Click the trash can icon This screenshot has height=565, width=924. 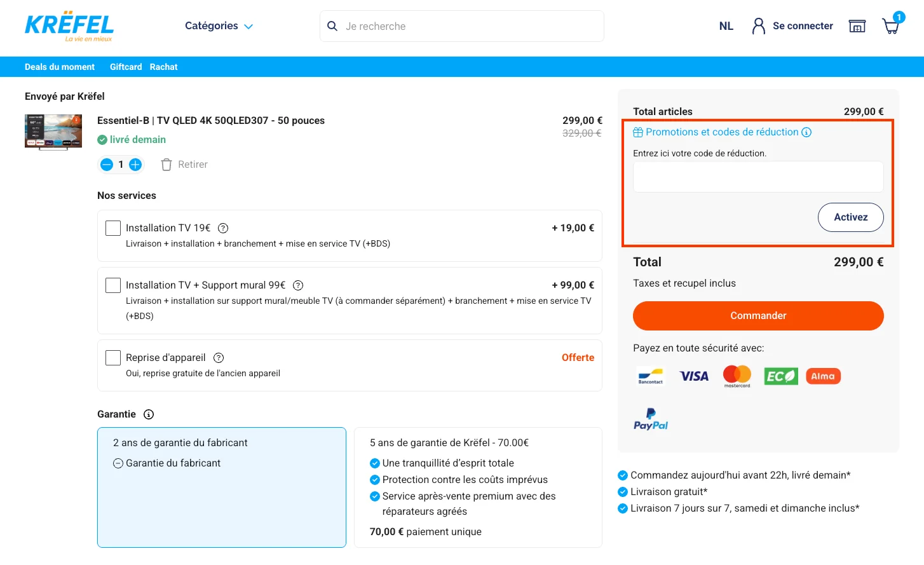[x=166, y=165]
